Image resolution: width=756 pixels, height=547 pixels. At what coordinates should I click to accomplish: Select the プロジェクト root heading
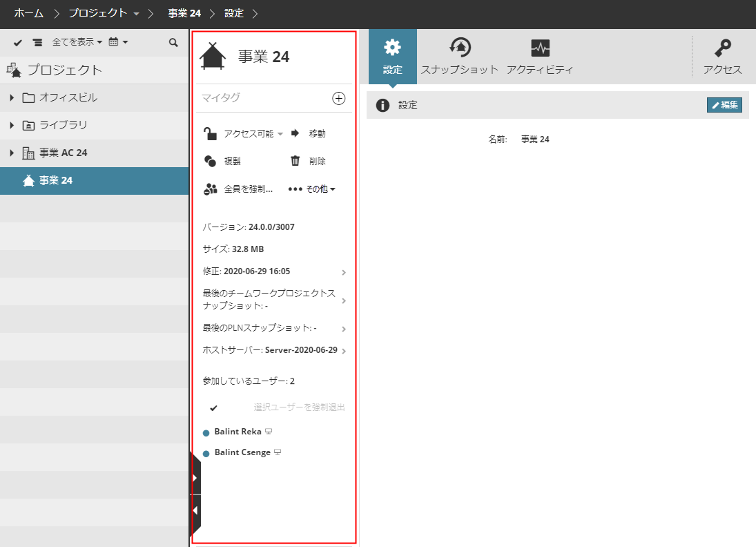tap(64, 70)
